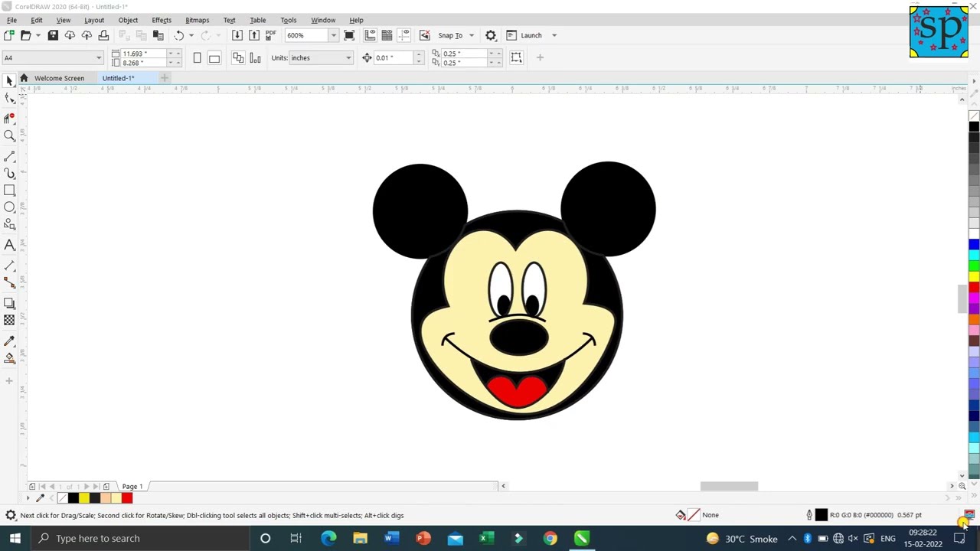Open the Units inches dropdown

pyautogui.click(x=348, y=57)
